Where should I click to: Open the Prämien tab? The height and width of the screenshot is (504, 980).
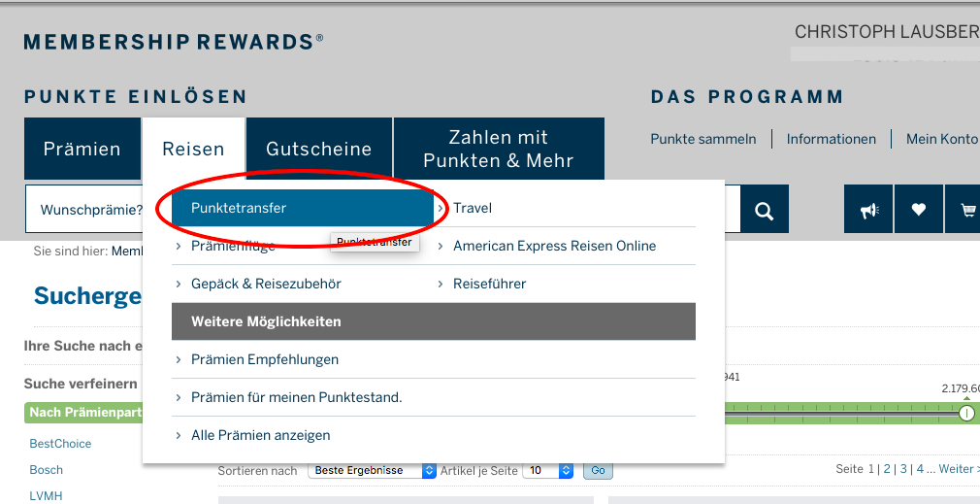click(x=82, y=149)
